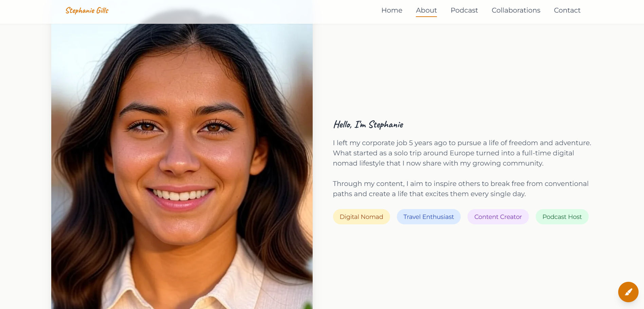Click the Stephanie Gills site logo
Viewport: 644px width, 309px height.
pyautogui.click(x=87, y=11)
